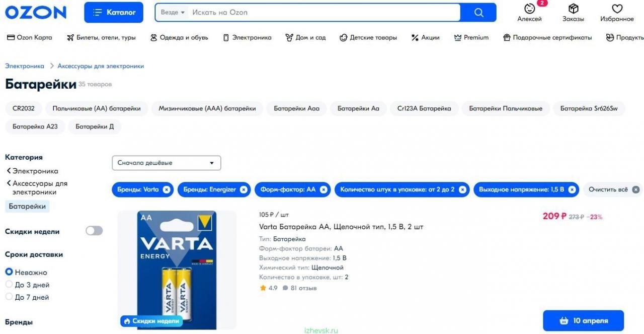Select Батарейка A23 chip
This screenshot has width=644, height=334.
pos(35,126)
